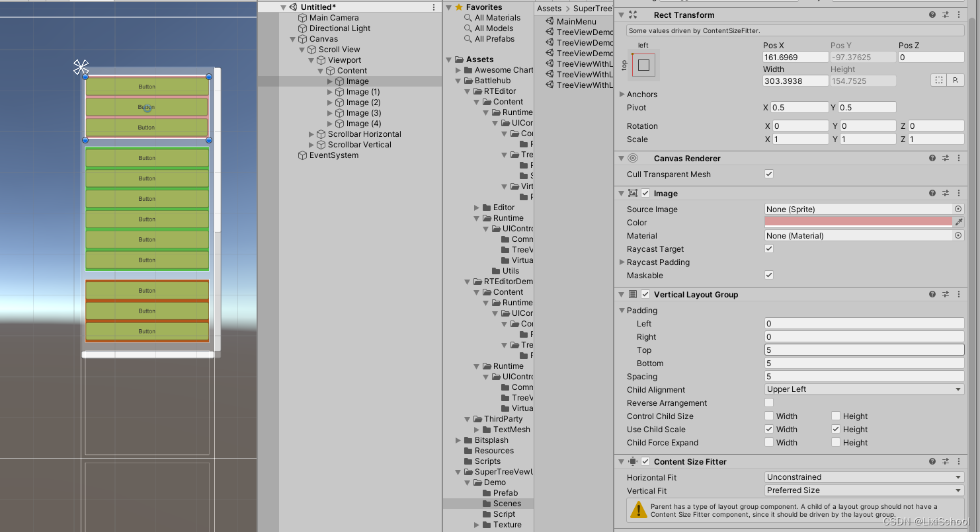This screenshot has height=532, width=980.
Task: Open the Source Image object picker circle
Action: [958, 209]
